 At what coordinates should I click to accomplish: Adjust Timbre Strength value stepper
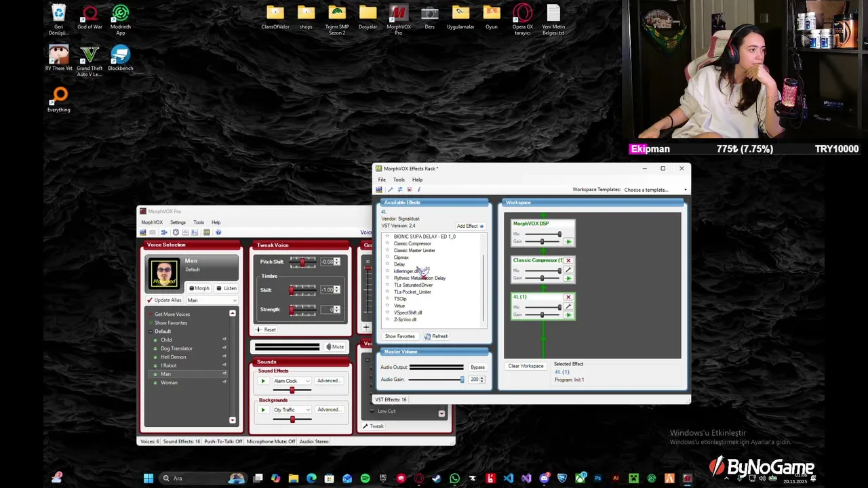(336, 309)
